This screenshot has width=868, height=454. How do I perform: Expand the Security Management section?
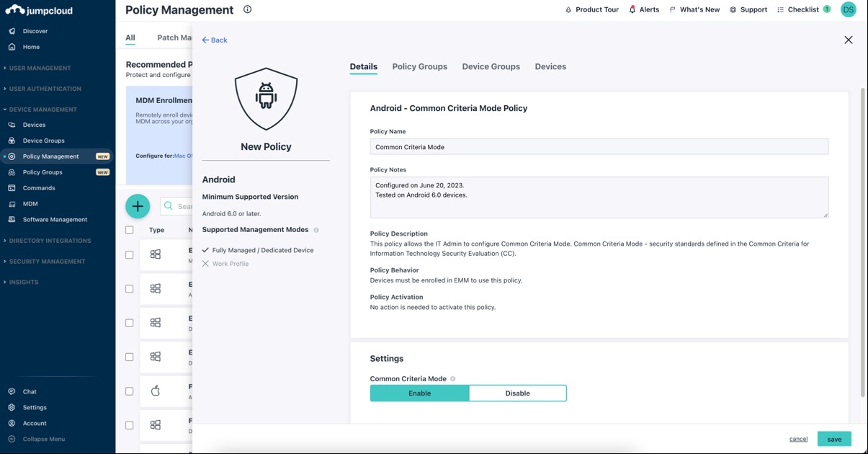click(45, 261)
